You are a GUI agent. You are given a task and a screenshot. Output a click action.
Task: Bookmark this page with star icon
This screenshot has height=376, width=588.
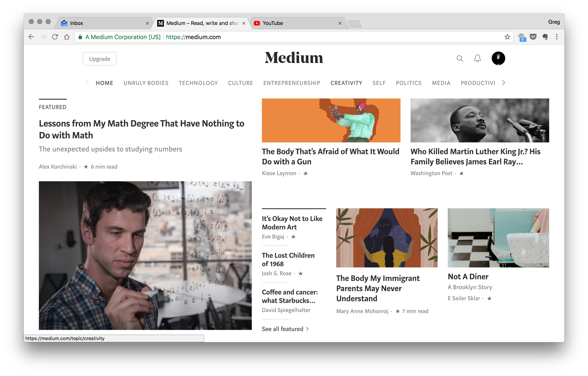pos(507,37)
